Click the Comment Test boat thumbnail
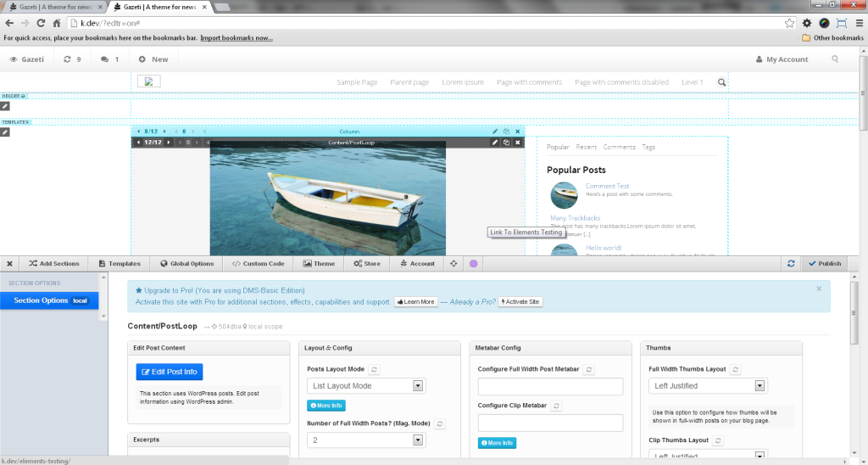 564,195
